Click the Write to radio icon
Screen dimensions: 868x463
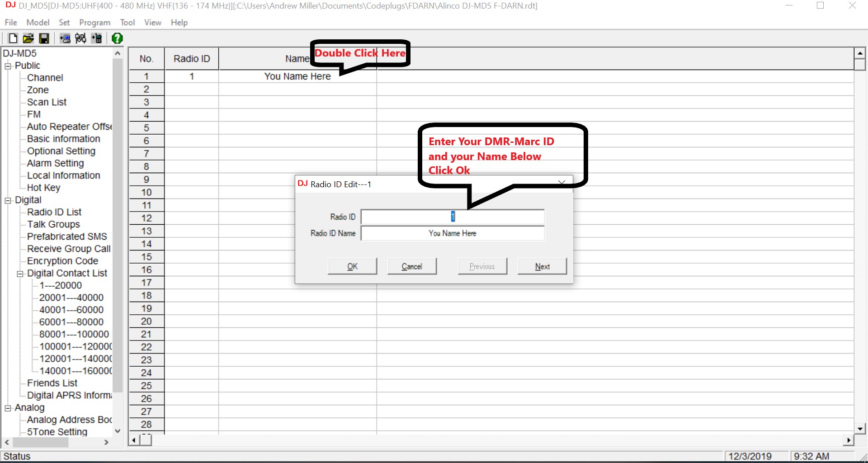coord(97,38)
